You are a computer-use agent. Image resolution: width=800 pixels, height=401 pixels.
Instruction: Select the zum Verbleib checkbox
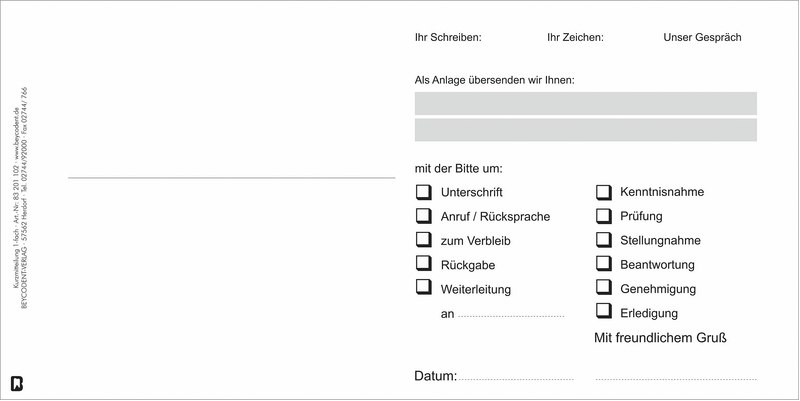(x=421, y=240)
